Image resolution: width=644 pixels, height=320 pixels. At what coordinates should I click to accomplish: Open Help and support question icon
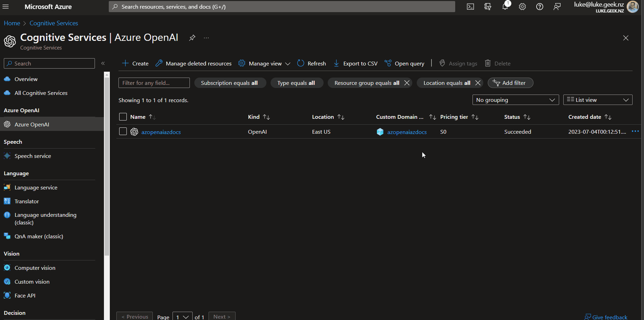tap(540, 7)
